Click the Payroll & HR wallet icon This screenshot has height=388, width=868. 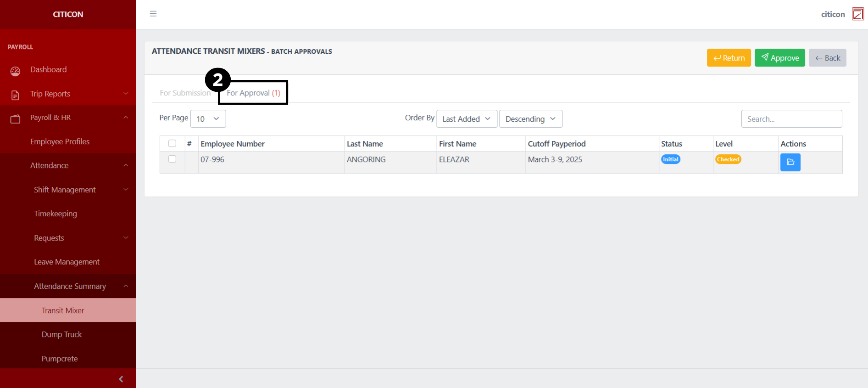coord(15,119)
